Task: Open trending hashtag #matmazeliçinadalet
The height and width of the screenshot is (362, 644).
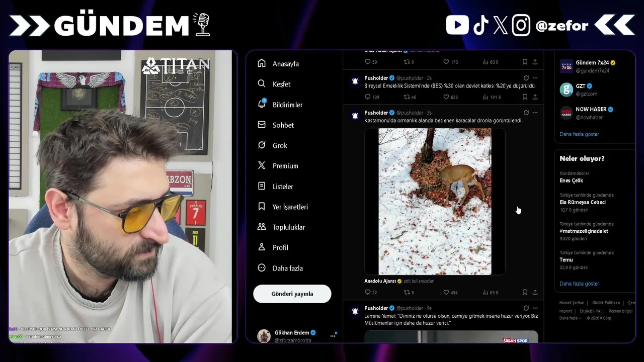Action: [x=584, y=231]
